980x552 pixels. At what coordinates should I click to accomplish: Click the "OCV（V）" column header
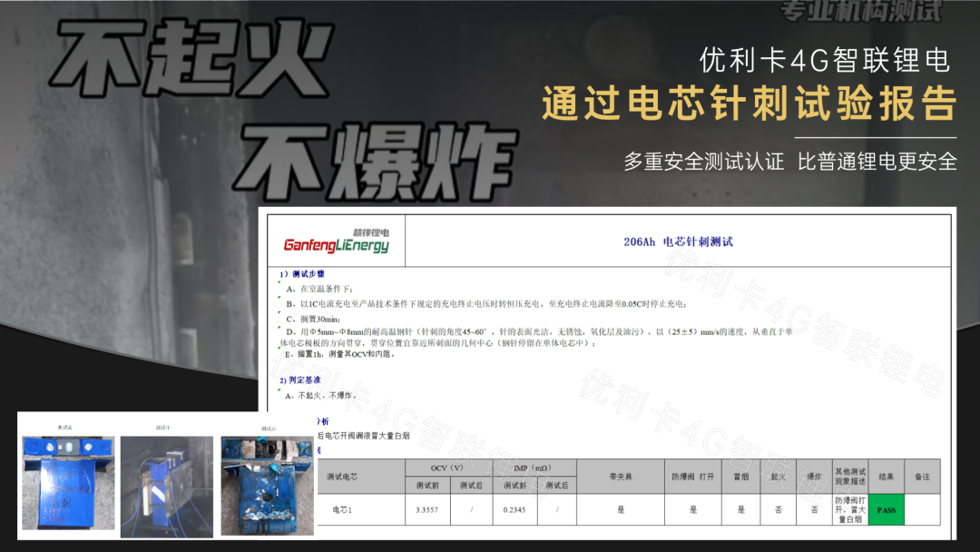(446, 468)
